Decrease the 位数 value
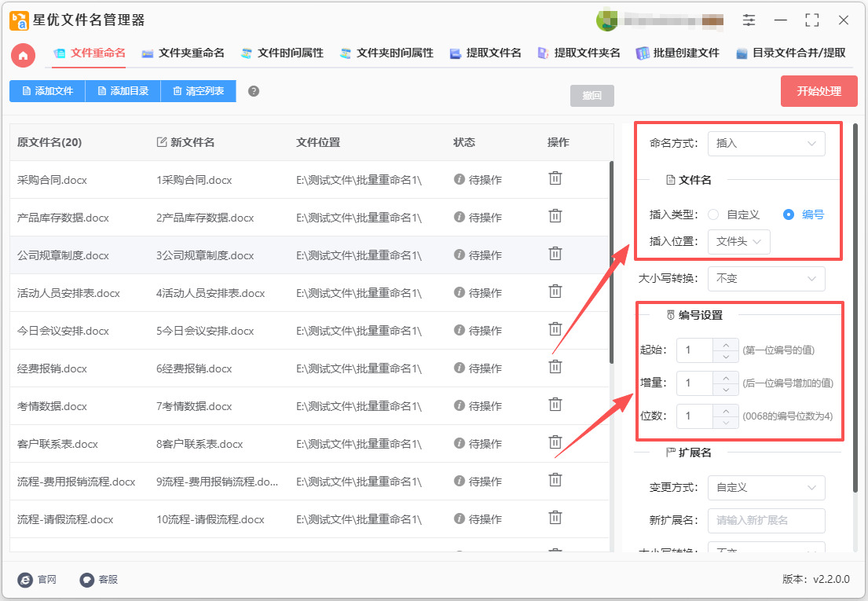This screenshot has height=601, width=868. tap(726, 423)
